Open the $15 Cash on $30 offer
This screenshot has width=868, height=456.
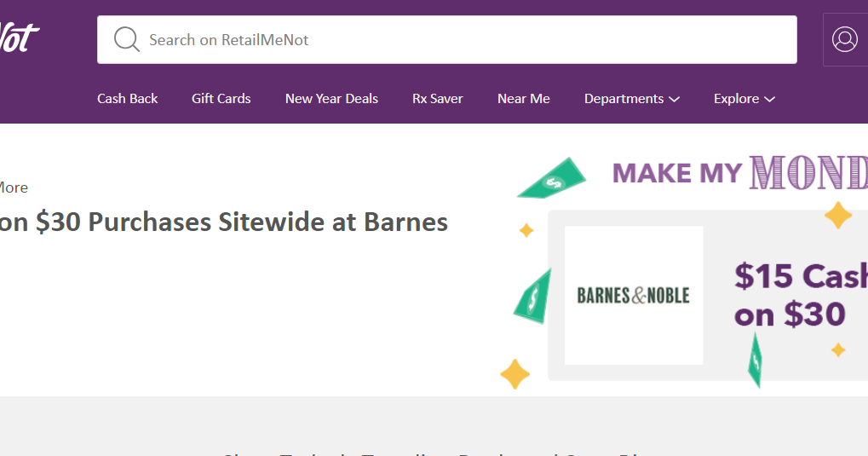click(801, 295)
